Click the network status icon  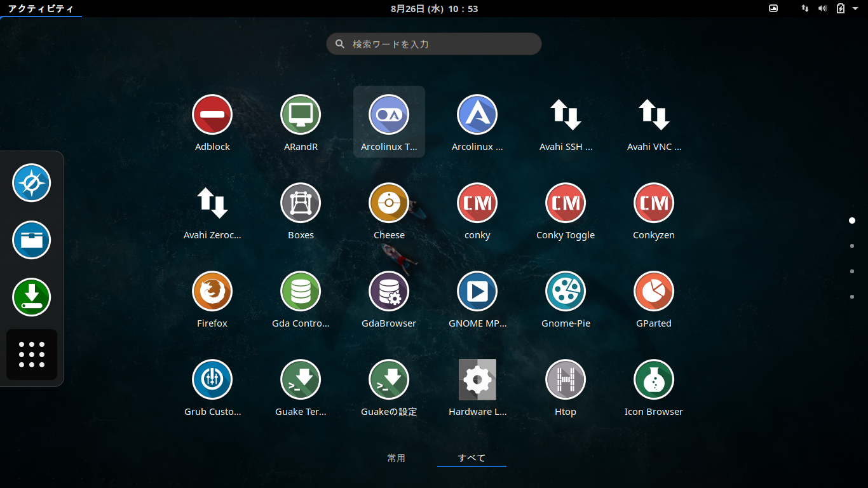[x=805, y=8]
